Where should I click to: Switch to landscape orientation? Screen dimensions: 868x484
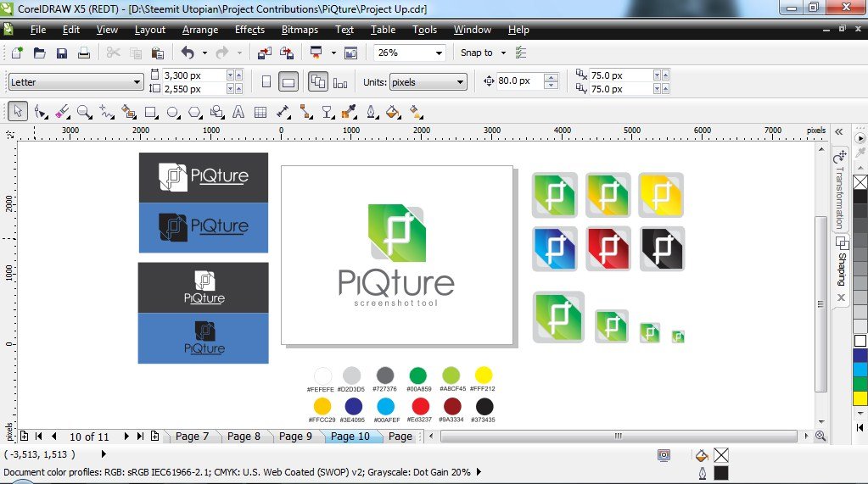(288, 82)
